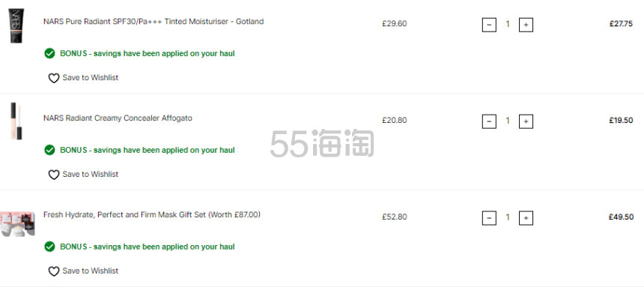
Task: Decrease quantity of NARS Tinted Moisturiser
Action: tap(489, 25)
